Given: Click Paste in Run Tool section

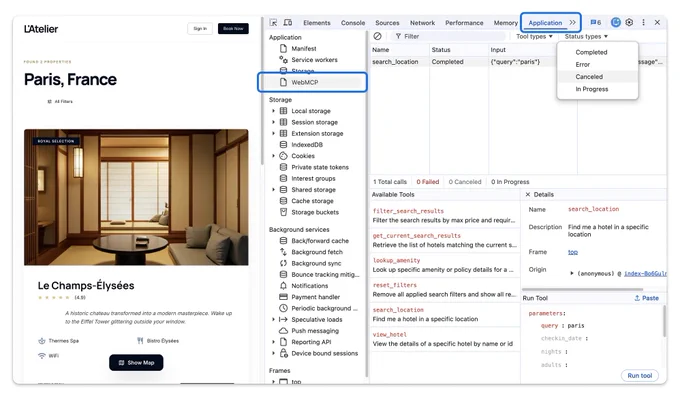Looking at the screenshot, I should [647, 298].
